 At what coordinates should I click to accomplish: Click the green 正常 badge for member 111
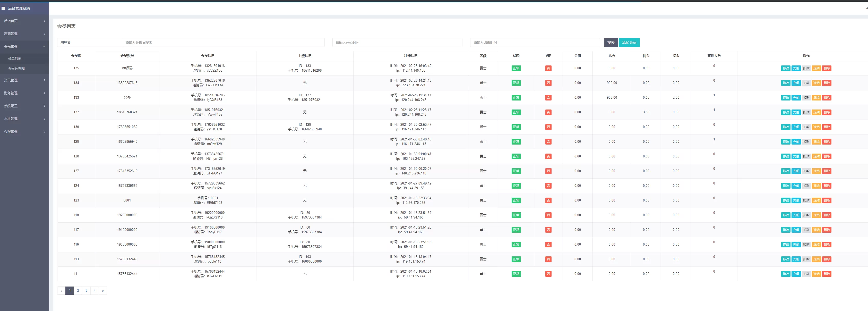516,274
